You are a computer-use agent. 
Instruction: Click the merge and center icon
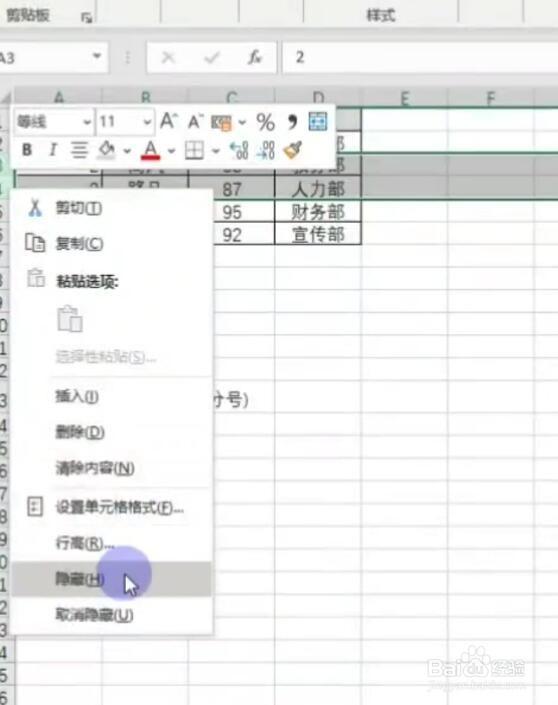[x=318, y=121]
